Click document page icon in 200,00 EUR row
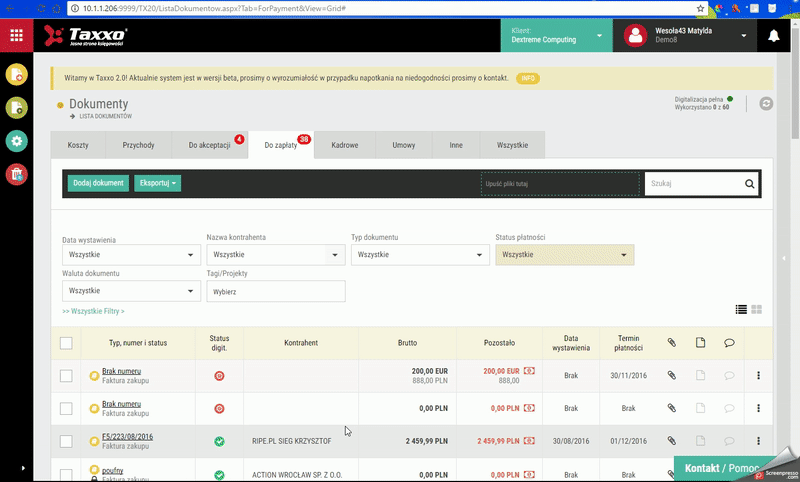The width and height of the screenshot is (800, 482). [701, 375]
